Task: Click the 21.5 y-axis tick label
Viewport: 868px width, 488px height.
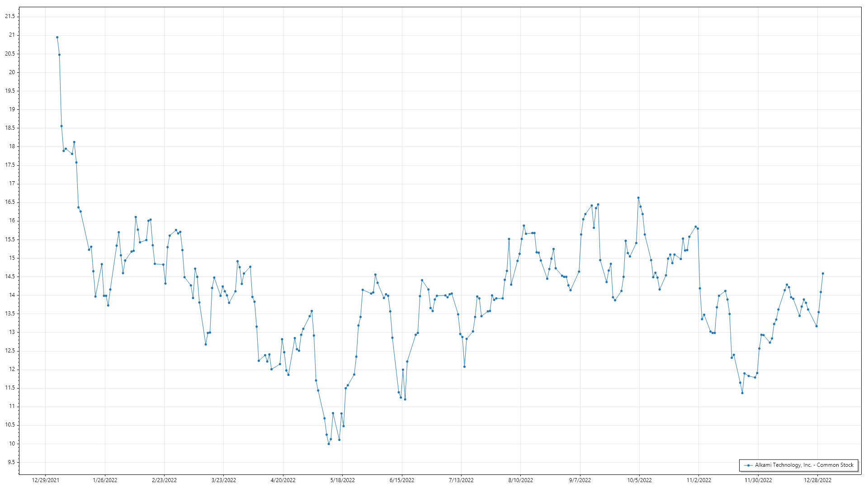Action: coord(10,16)
